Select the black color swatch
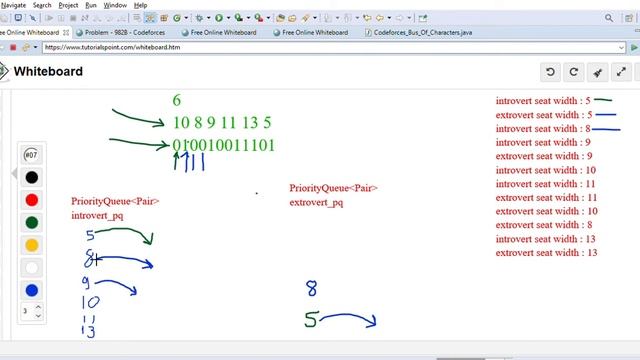 [x=31, y=177]
